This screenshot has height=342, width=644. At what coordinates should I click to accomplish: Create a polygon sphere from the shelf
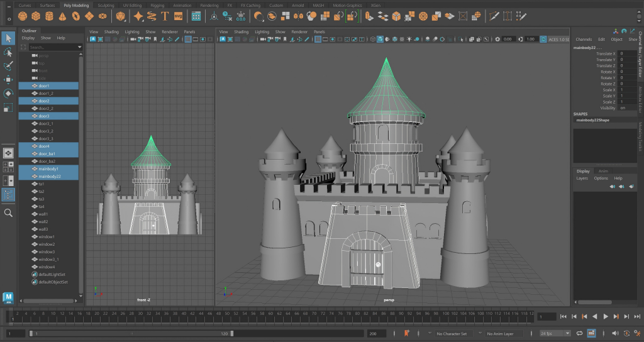23,16
